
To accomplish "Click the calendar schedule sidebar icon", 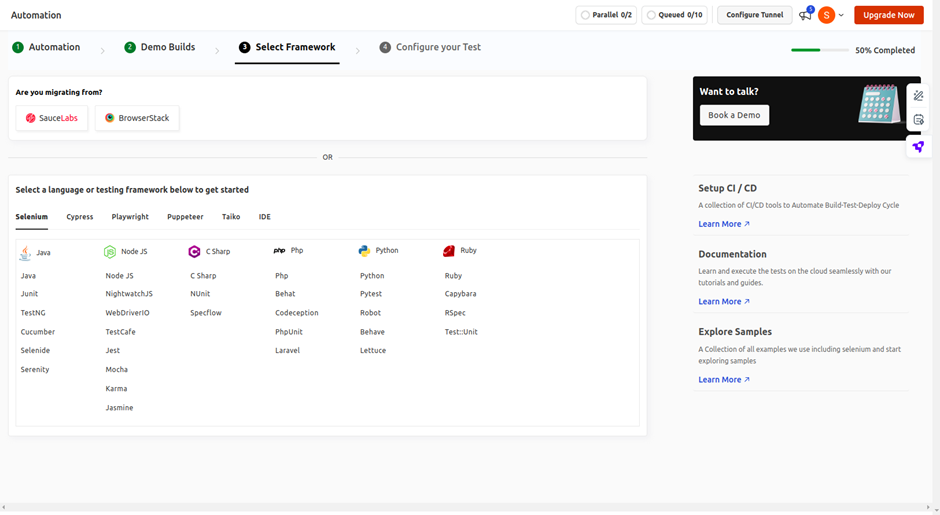I will coord(918,121).
